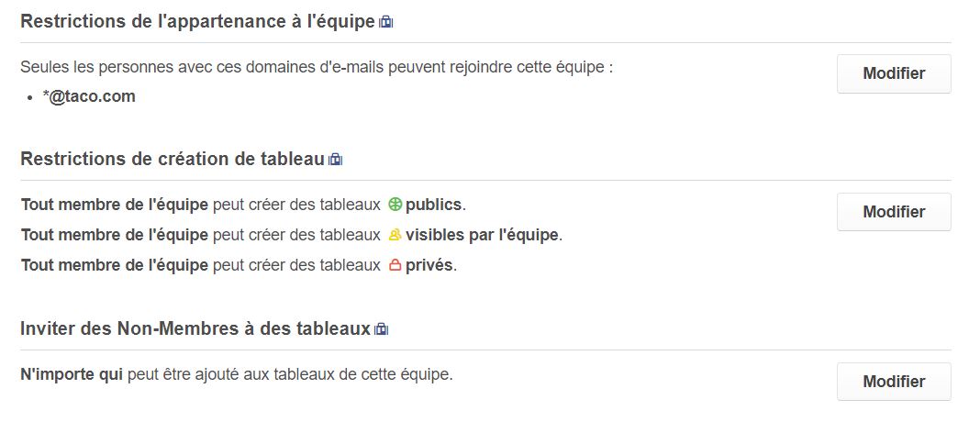The width and height of the screenshot is (980, 422).
Task: Click the "Restrictions de l'appartenance à l'équipe" heading
Action: click(197, 21)
